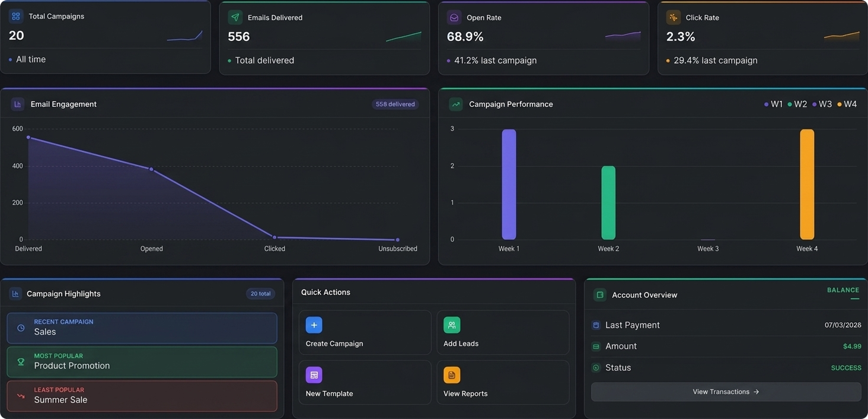Click the green Add Leads people icon
Screen dimensions: 868x419
452,325
